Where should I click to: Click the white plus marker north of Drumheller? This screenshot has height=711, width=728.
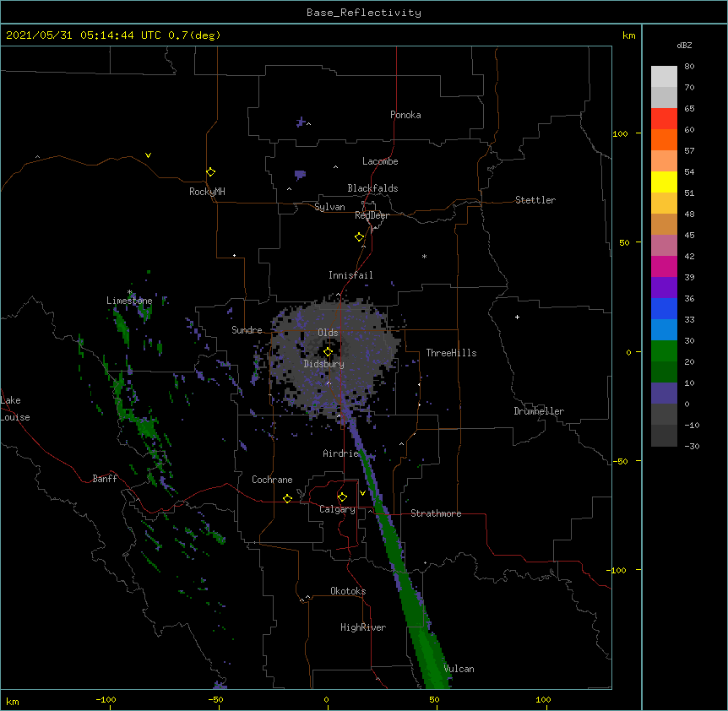[517, 317]
